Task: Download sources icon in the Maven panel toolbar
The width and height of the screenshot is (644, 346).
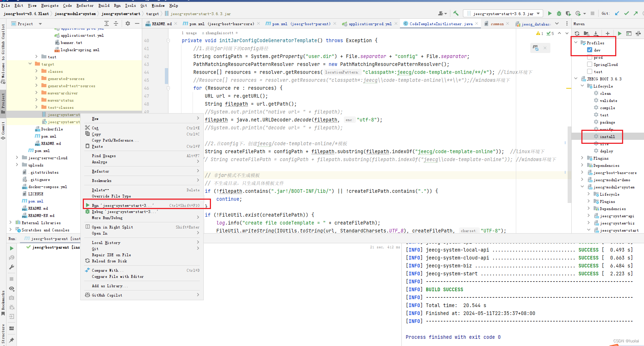Action: 596,34
